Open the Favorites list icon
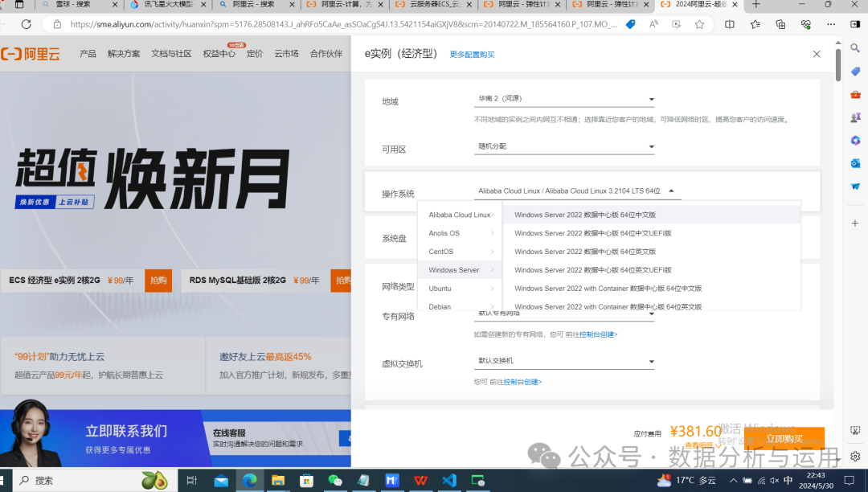868x492 pixels. (755, 24)
